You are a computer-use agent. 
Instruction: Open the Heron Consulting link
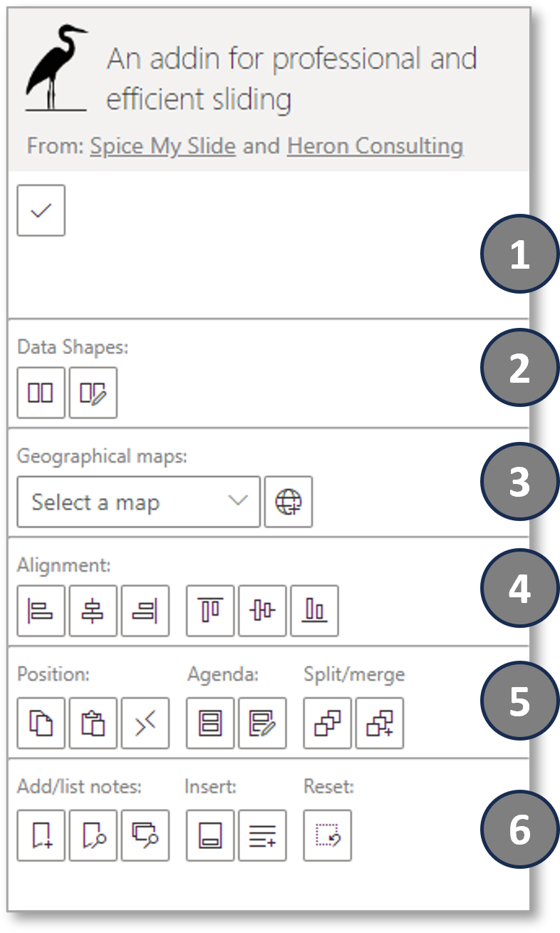(377, 145)
